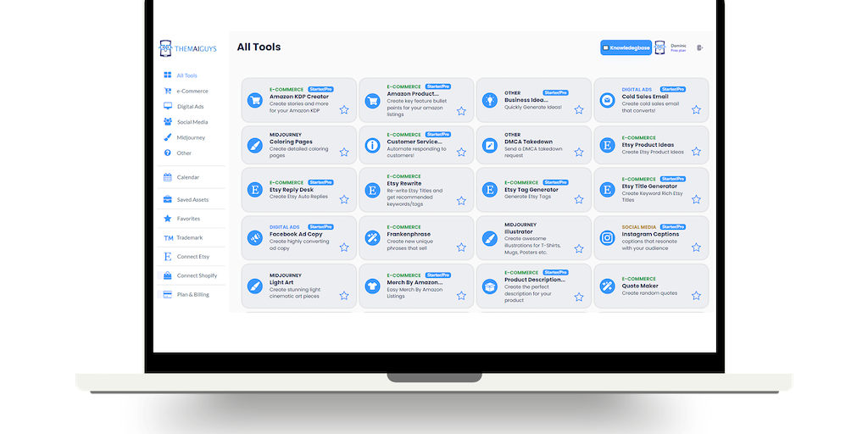
Task: Click the DMCA Takedown icon
Action: [x=489, y=146]
